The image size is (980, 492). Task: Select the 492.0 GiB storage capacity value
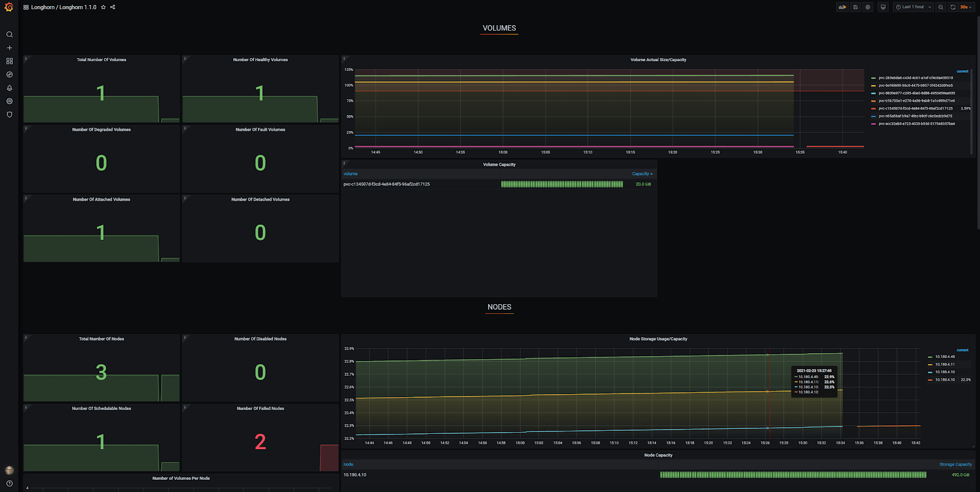click(x=960, y=475)
